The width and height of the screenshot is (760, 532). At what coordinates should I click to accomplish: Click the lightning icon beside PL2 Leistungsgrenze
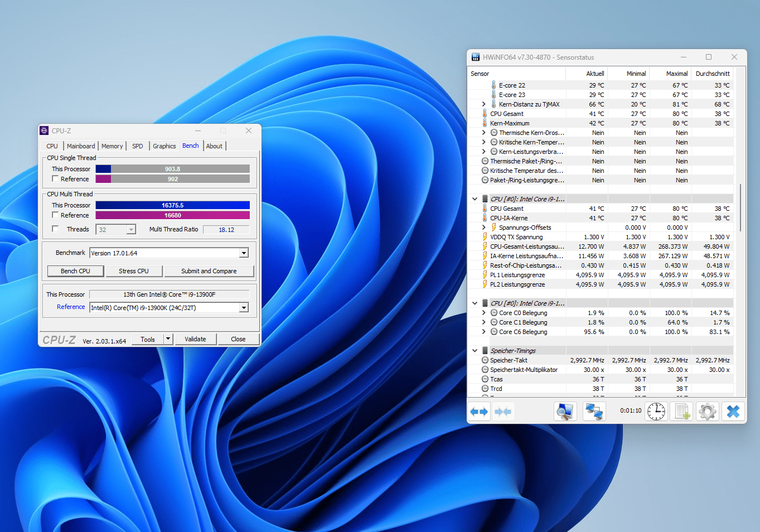485,284
